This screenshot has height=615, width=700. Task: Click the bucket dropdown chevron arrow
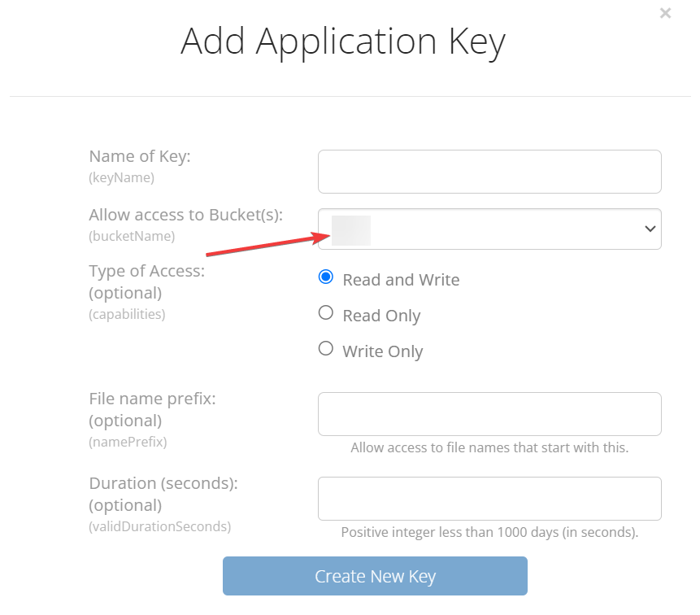tap(650, 229)
